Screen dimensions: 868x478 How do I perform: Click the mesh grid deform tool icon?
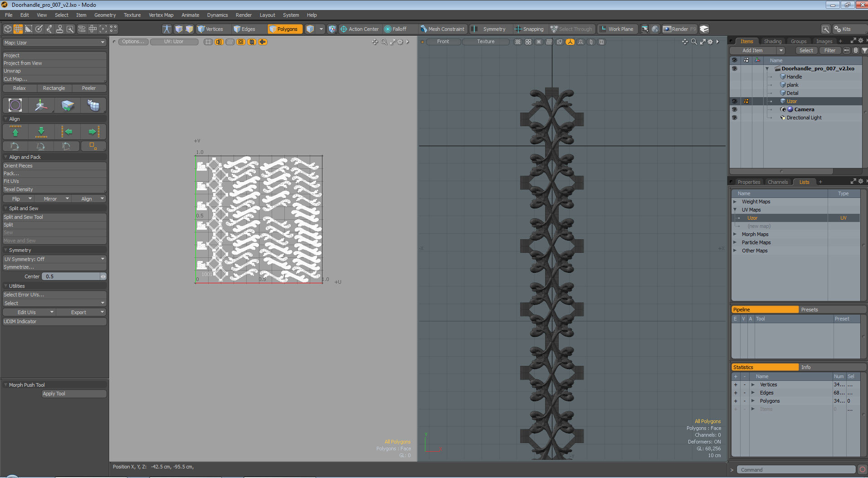click(93, 105)
